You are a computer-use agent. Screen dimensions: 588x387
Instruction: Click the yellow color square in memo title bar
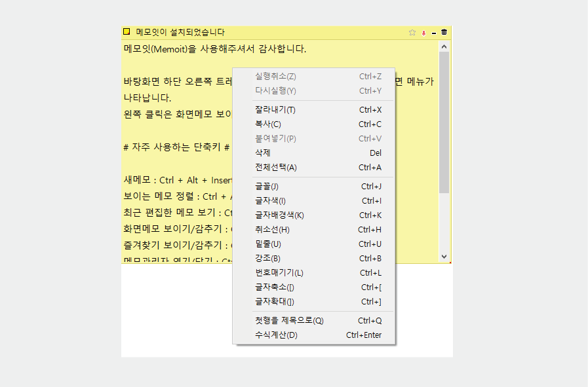tap(127, 31)
